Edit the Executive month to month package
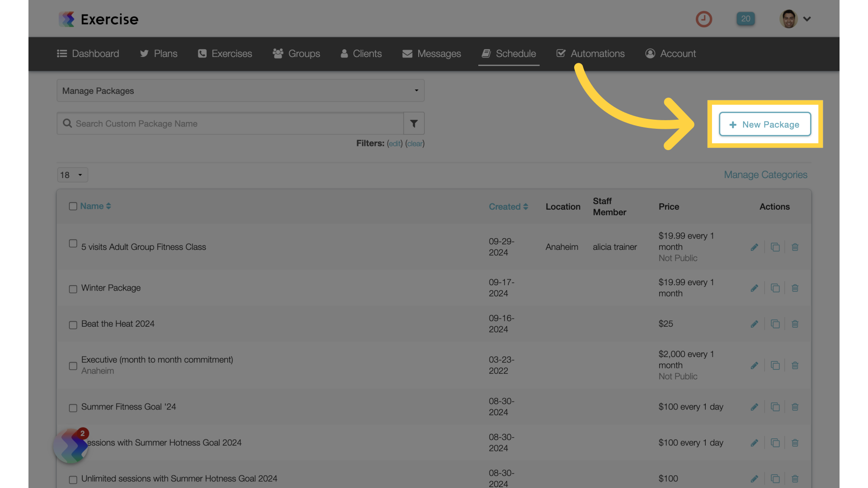Image resolution: width=868 pixels, height=488 pixels. pos(754,366)
